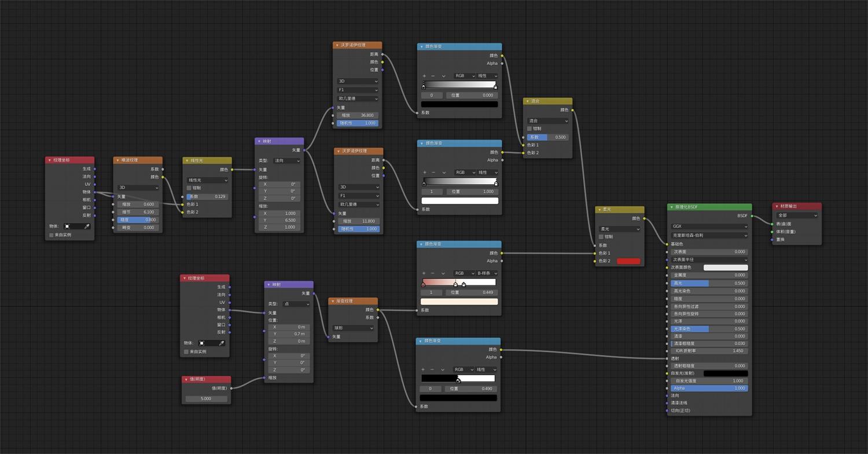Click 细节 6.100 field in 波浪纹理 node
Screen dimensions: 868x454
click(x=138, y=212)
